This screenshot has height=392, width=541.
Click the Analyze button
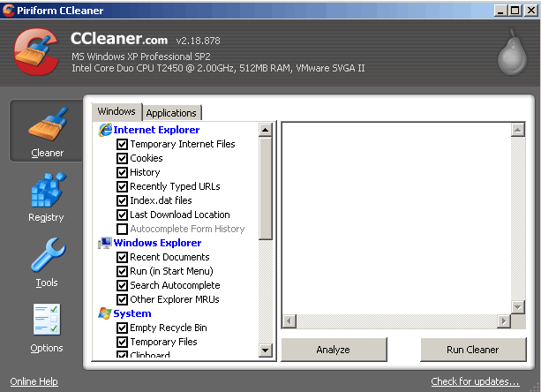[334, 350]
